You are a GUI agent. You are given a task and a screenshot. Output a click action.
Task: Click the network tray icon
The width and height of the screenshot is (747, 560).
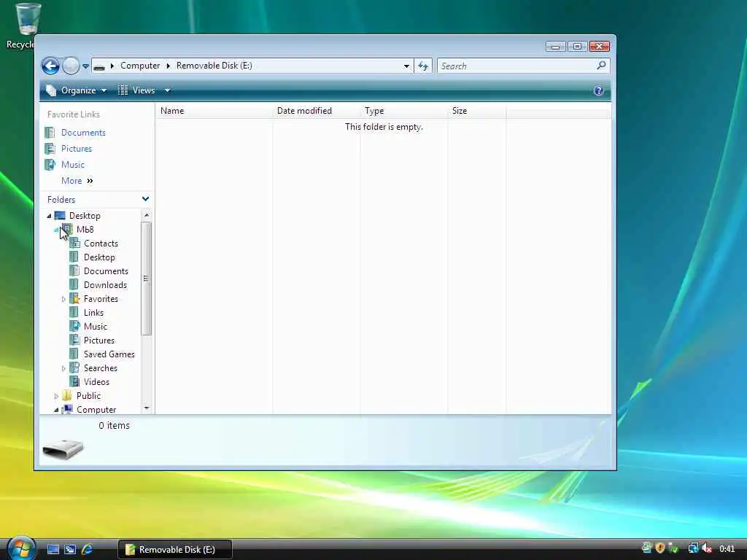point(693,549)
